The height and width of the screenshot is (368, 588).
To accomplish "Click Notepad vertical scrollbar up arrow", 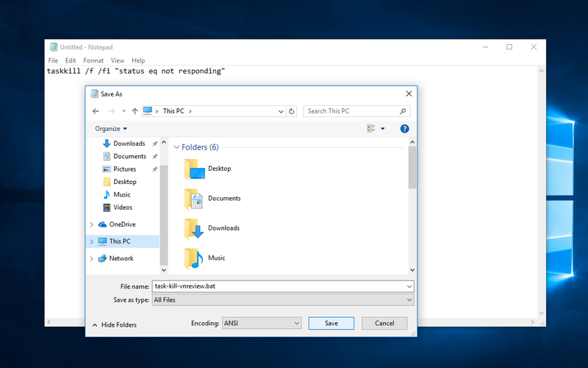I will pos(541,71).
